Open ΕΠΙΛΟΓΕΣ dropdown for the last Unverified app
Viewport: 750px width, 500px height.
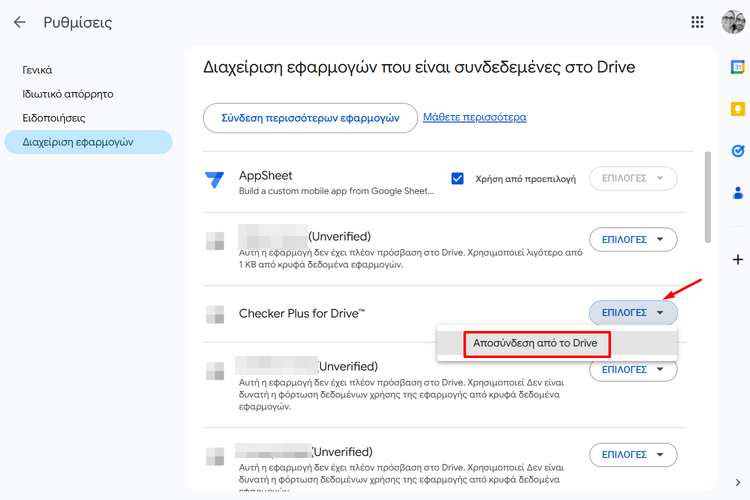coord(633,455)
